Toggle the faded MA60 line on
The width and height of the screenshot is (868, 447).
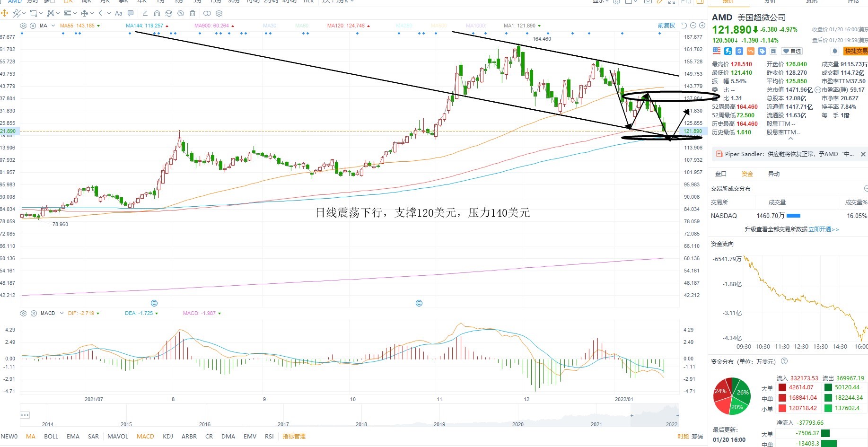302,26
